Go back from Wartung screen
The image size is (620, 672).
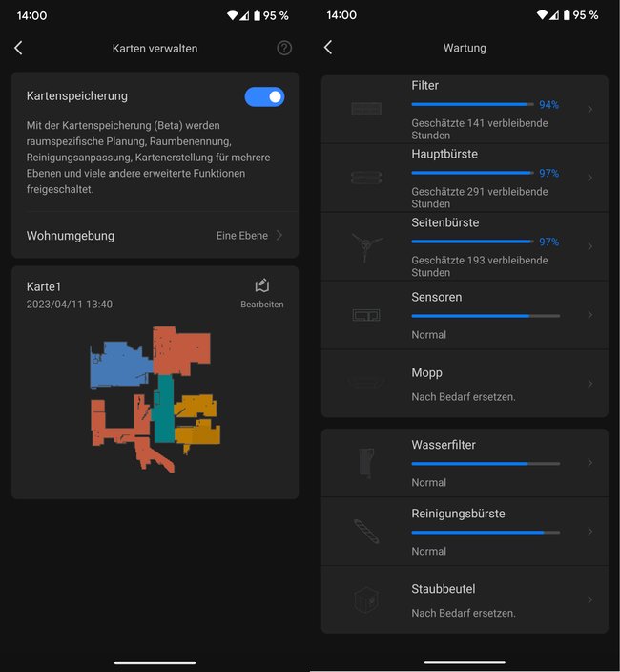328,47
